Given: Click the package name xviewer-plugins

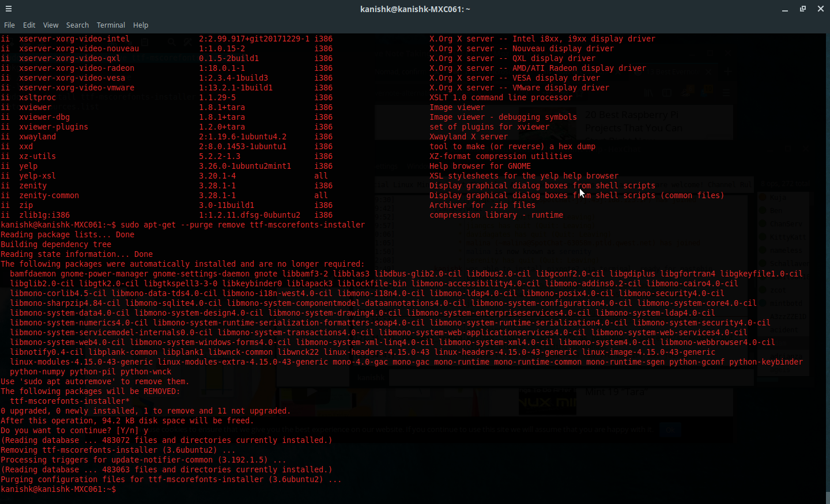Looking at the screenshot, I should click(x=54, y=127).
